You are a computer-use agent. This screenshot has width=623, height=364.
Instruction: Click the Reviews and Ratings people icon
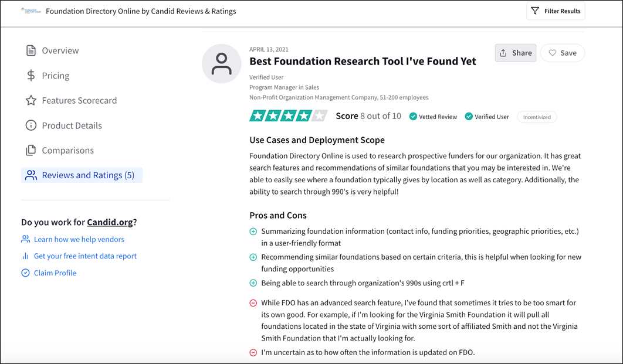point(31,175)
